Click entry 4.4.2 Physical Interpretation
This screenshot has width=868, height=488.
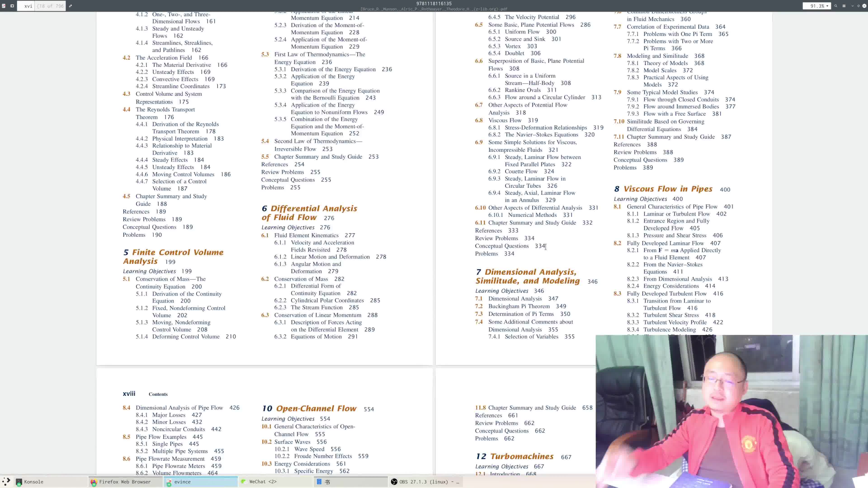pos(180,138)
